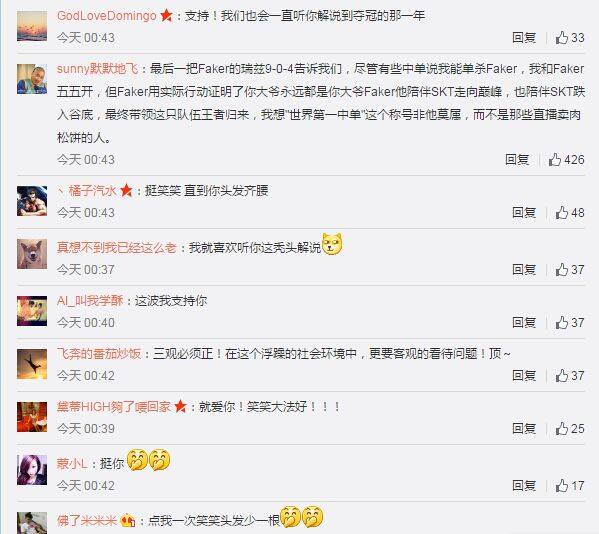
Task: Open sunny默默地飞's username link
Action: [x=97, y=69]
